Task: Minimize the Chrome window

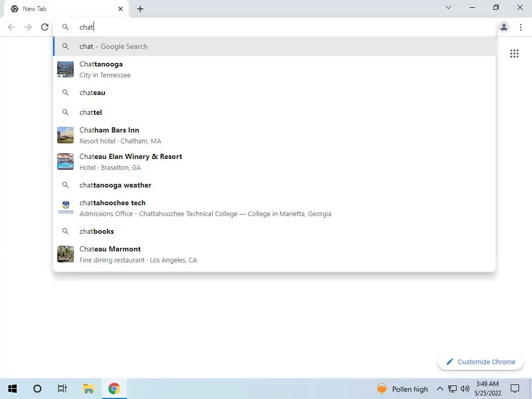Action: pos(472,7)
